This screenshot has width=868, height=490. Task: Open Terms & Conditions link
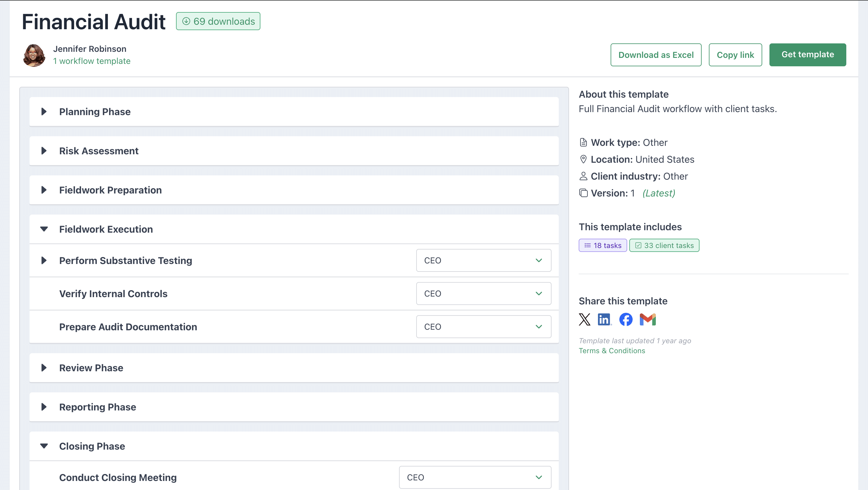[x=612, y=350]
